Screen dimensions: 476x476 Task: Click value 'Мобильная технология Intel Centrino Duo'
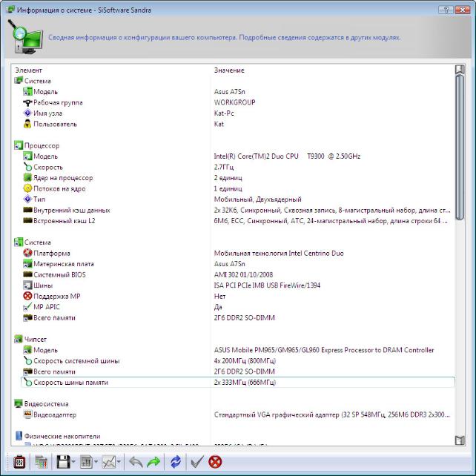[279, 253]
